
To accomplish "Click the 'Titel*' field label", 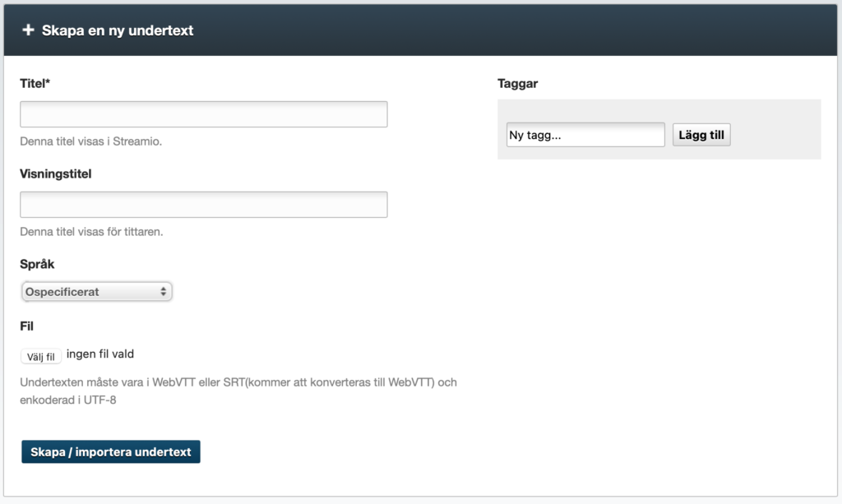I will click(35, 84).
